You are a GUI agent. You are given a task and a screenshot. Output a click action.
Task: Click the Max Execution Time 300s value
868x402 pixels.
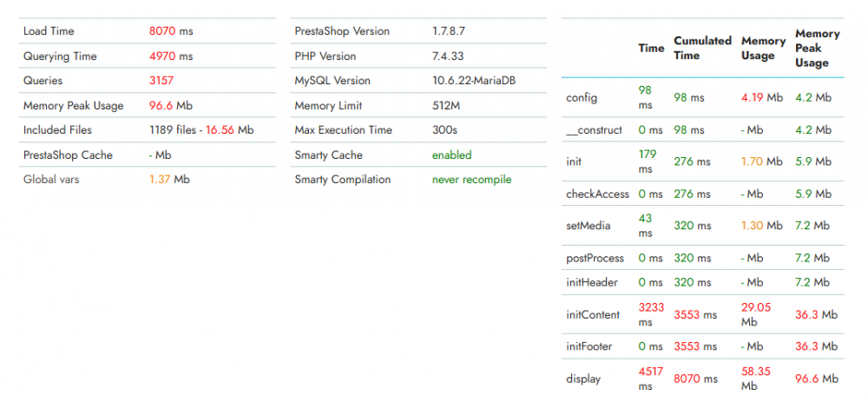(444, 130)
